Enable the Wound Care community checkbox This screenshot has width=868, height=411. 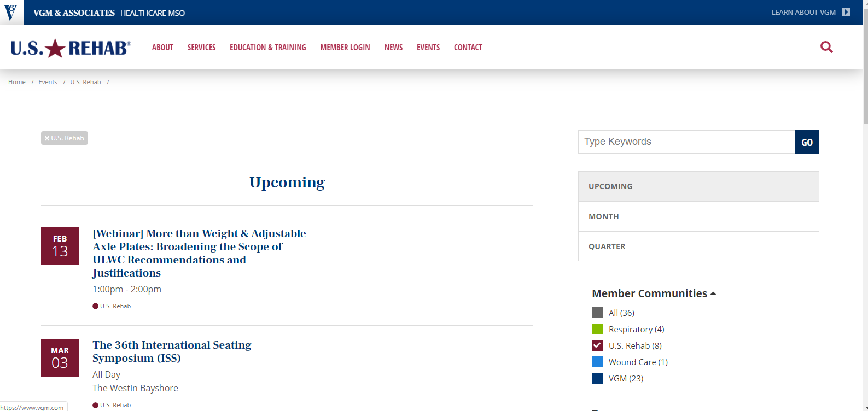point(597,362)
